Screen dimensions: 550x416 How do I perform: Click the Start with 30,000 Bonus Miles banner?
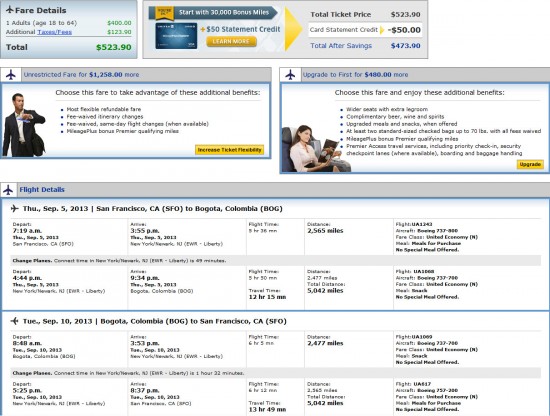point(214,13)
